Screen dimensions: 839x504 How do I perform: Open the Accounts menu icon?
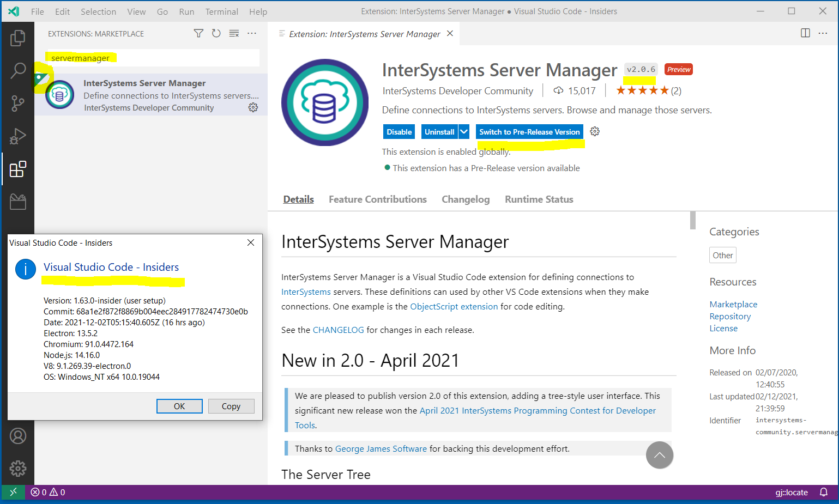click(x=18, y=436)
